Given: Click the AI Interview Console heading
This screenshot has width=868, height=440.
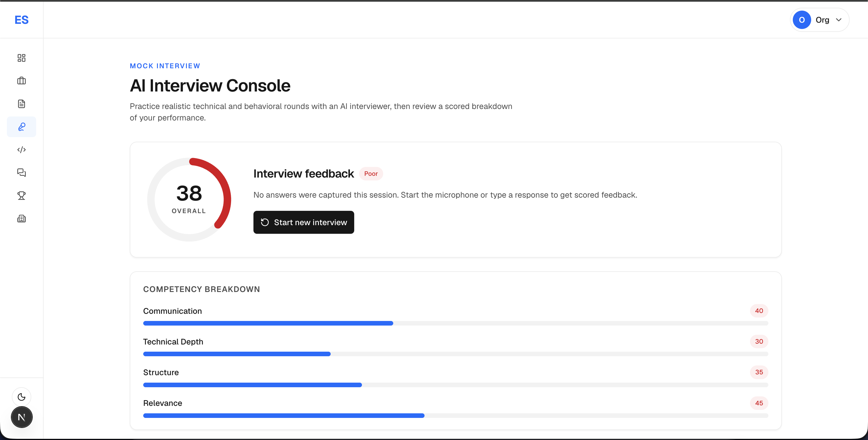Looking at the screenshot, I should pos(210,85).
